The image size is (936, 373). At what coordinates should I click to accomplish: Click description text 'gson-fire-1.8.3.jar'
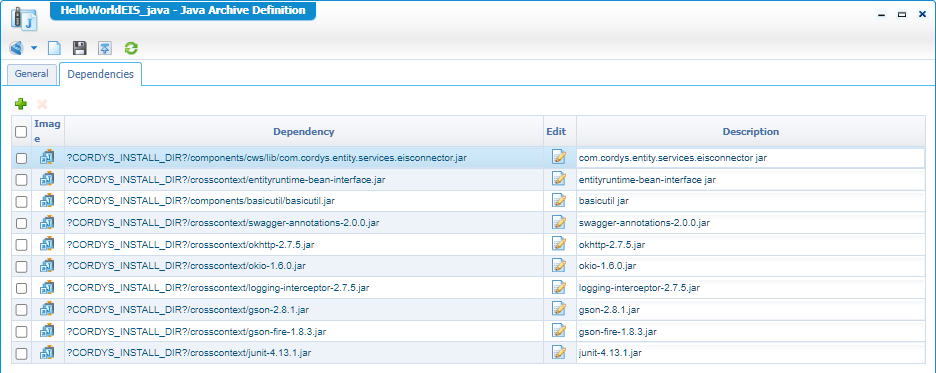(x=618, y=332)
